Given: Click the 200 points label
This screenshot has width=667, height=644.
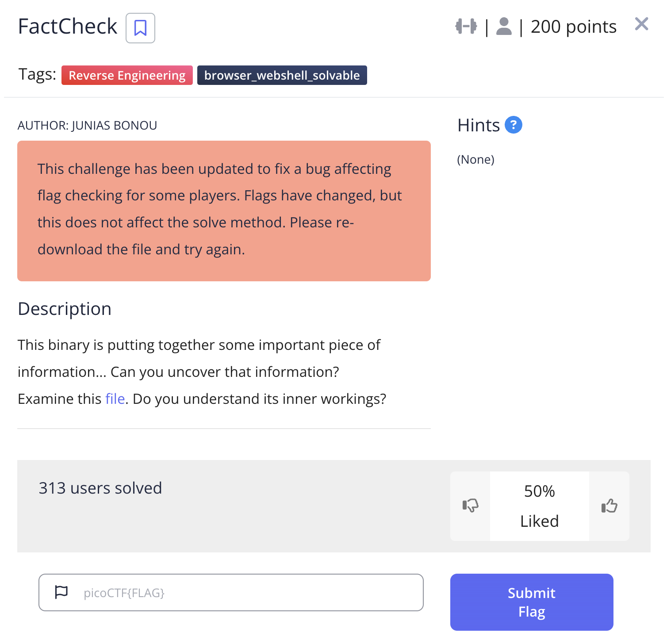Looking at the screenshot, I should 573,27.
